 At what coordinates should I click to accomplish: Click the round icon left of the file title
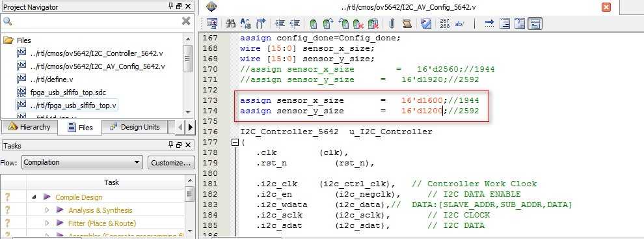pos(211,7)
